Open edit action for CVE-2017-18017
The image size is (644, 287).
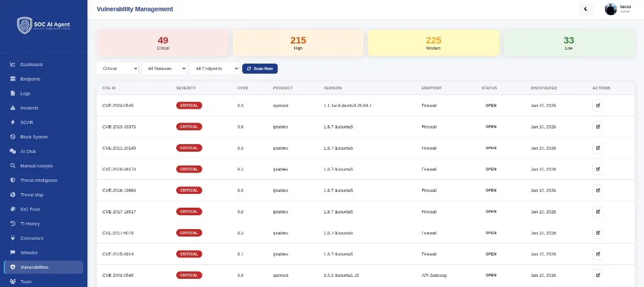598,211
